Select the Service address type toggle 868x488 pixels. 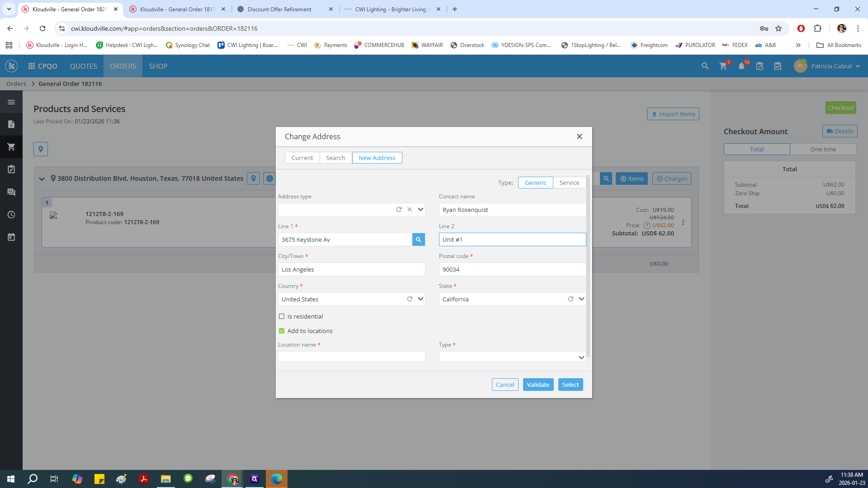pyautogui.click(x=569, y=183)
